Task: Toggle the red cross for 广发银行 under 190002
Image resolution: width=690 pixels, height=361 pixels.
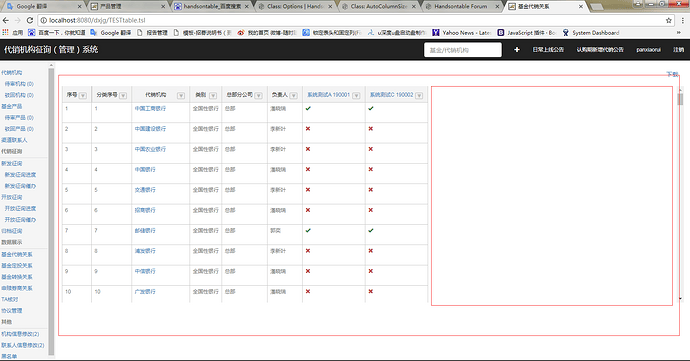Action: 371,291
